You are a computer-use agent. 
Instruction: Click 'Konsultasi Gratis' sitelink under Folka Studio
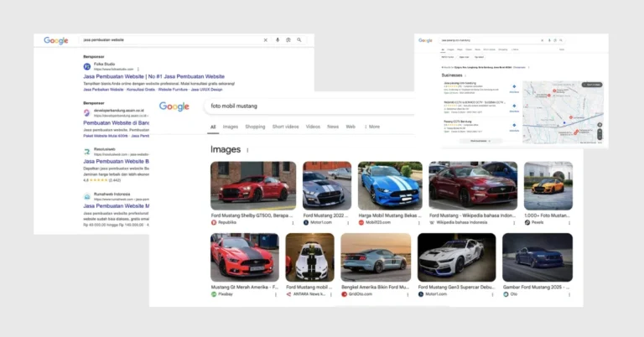141,90
